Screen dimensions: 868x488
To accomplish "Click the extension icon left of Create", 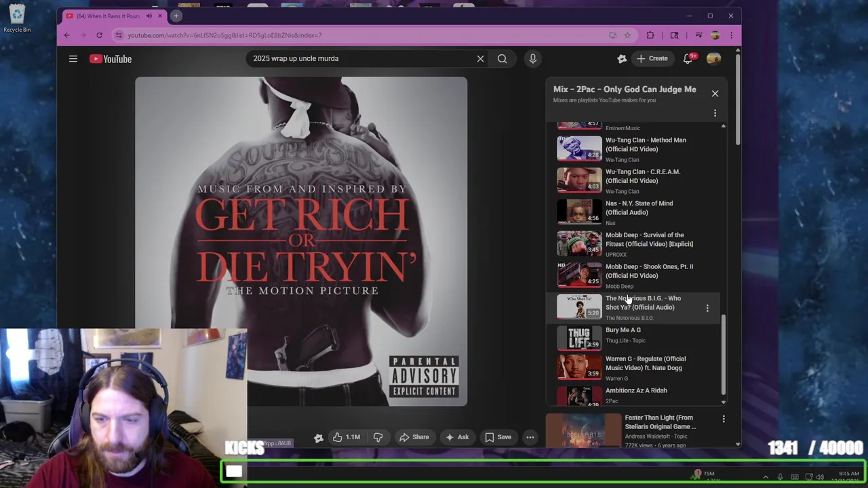I will pyautogui.click(x=622, y=59).
